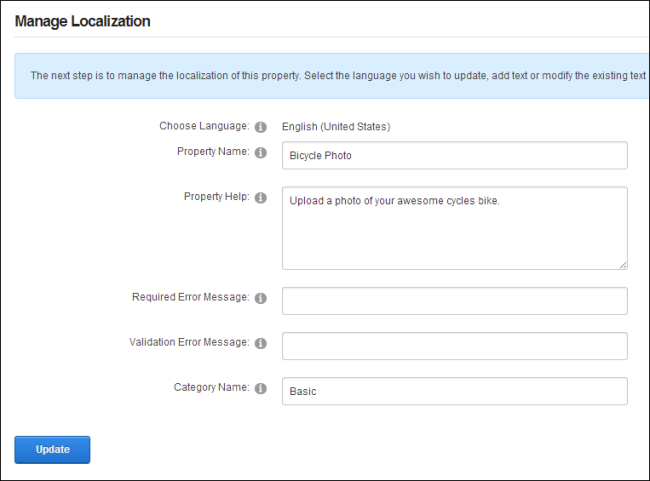Click the blue localization instructions banner

[x=332, y=76]
